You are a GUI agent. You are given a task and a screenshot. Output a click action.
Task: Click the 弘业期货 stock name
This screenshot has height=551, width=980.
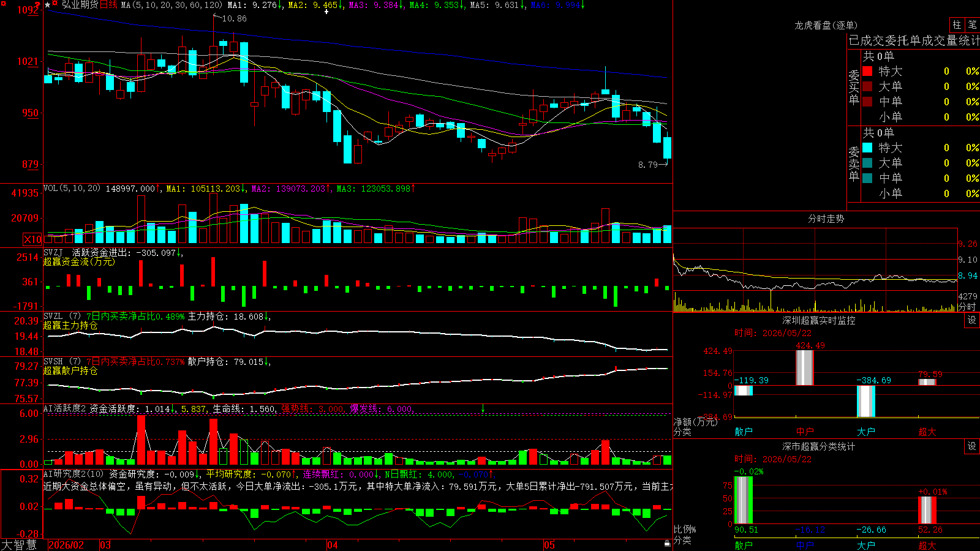pyautogui.click(x=80, y=5)
